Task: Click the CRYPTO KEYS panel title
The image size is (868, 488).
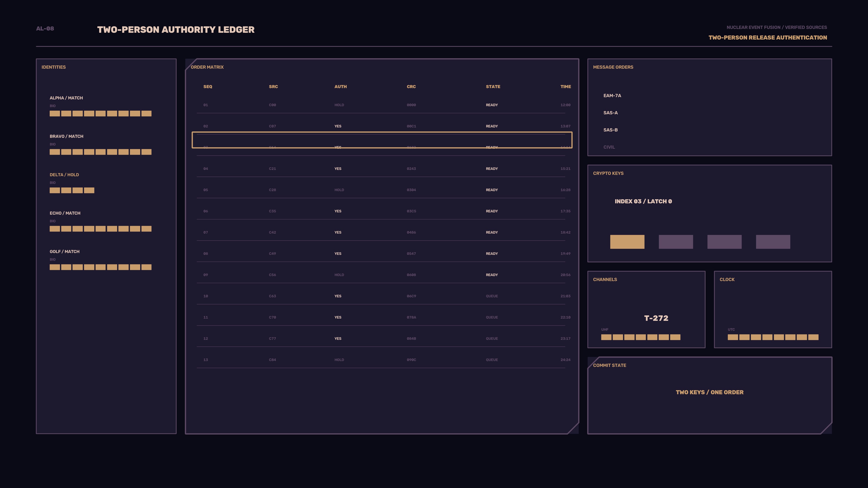Action: click(608, 174)
